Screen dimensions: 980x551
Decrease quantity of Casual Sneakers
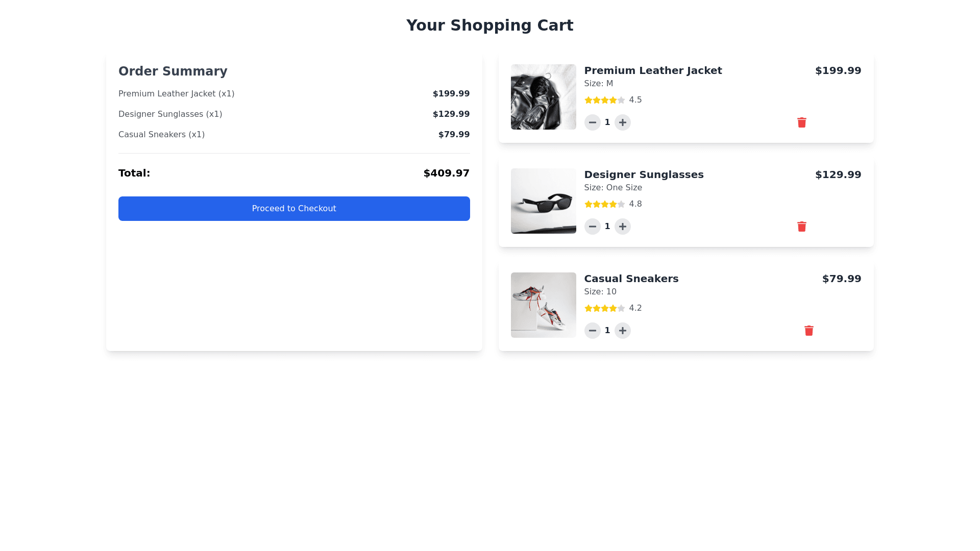click(x=592, y=331)
